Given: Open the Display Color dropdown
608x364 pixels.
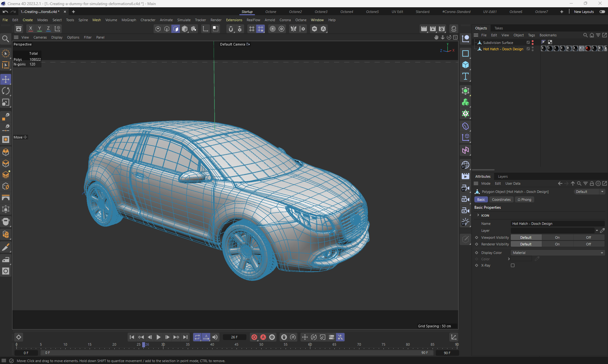Looking at the screenshot, I should click(558, 253).
